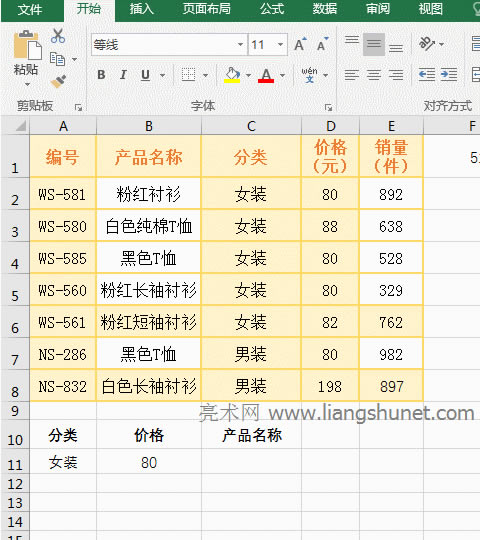
Task: Click header cell 产品名称 in row 1
Action: tap(149, 157)
